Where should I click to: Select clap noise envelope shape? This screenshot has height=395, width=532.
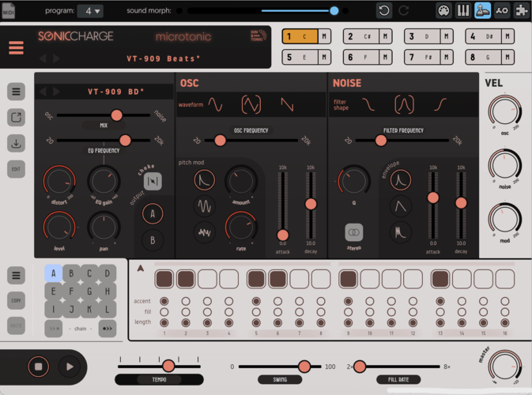pos(400,232)
